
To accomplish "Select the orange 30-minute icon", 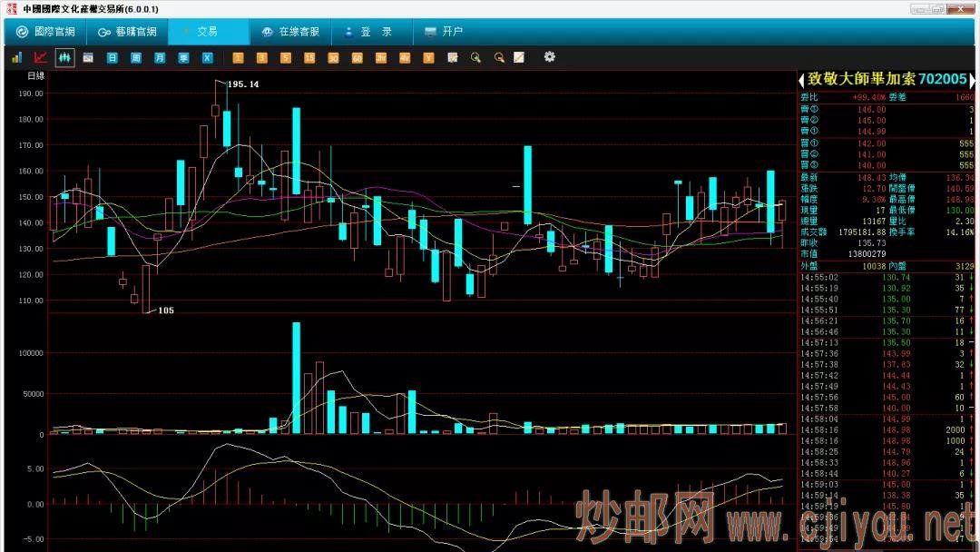I will [333, 57].
